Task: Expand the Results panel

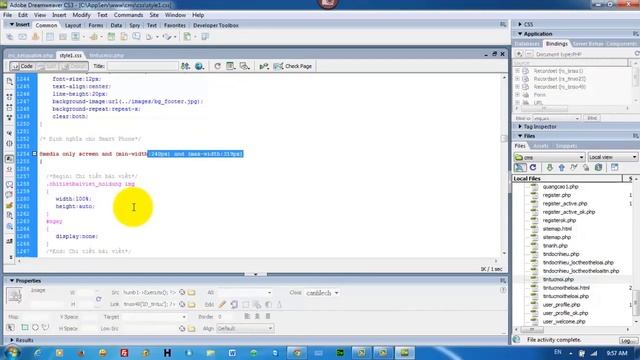Action: click(12, 340)
